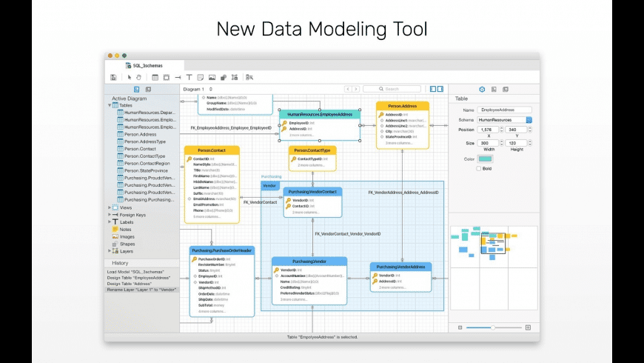Image resolution: width=644 pixels, height=363 pixels.
Task: Click history entry Load Model "SQL_3schemas"
Action: 135,272
